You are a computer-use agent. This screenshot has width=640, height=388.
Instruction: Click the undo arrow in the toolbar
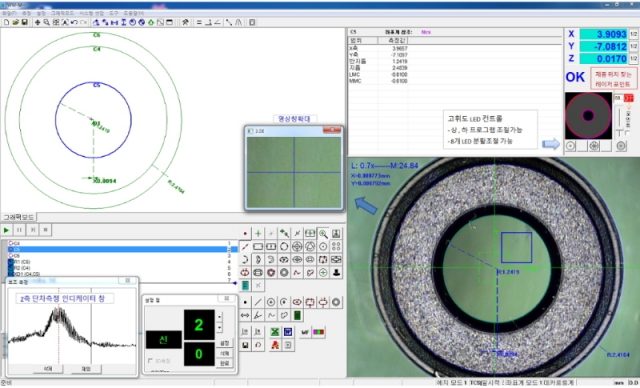tap(74, 22)
